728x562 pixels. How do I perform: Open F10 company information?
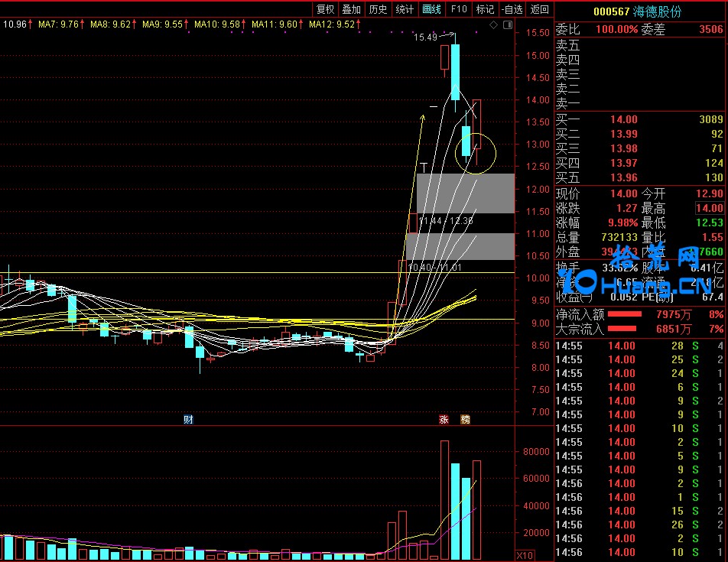(x=459, y=9)
